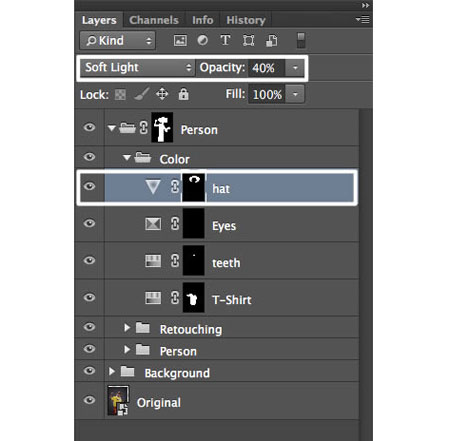Open the Soft Light blend mode dropdown

137,68
